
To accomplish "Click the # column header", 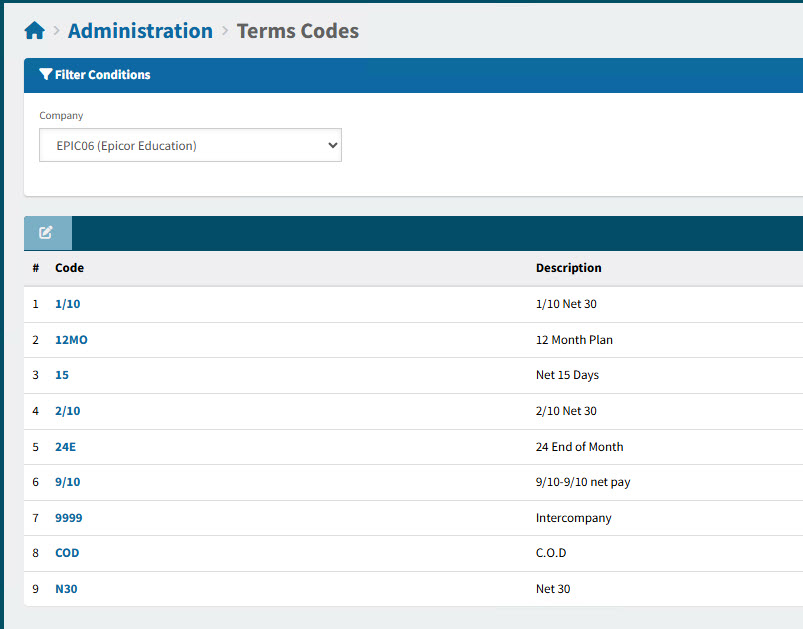I will (x=36, y=268).
